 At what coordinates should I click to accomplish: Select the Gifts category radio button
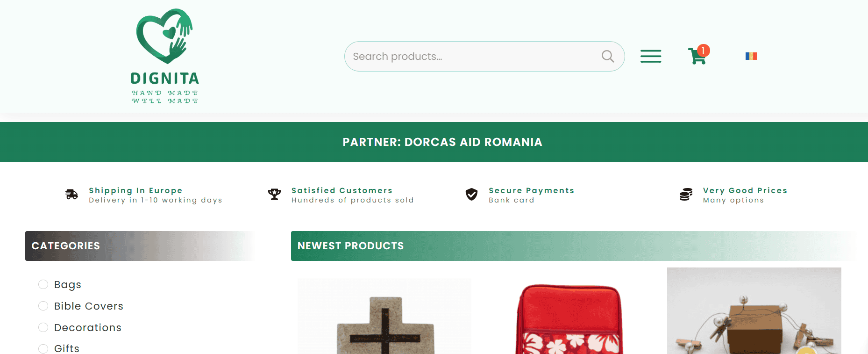point(43,348)
